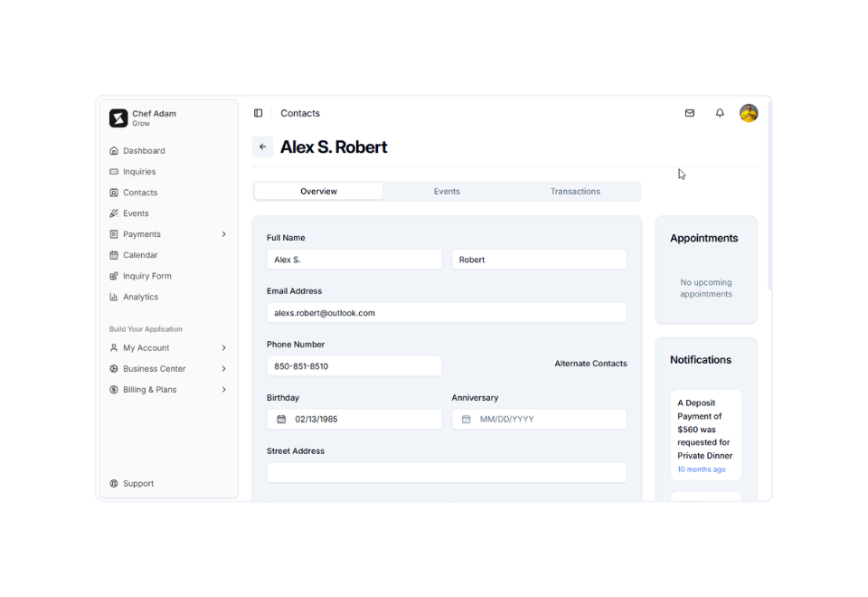The width and height of the screenshot is (868, 597).
Task: Open the Alternate Contacts link
Action: (590, 364)
